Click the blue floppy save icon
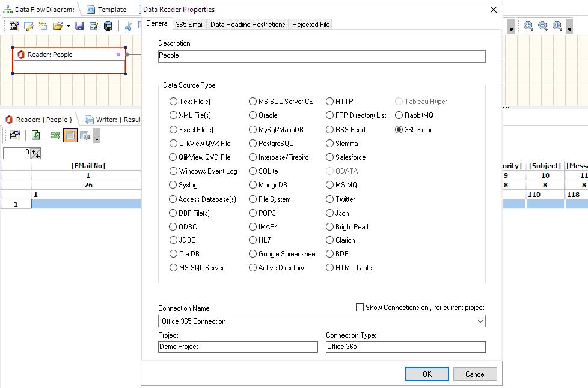Screen dimensions: 588x388 (79, 26)
